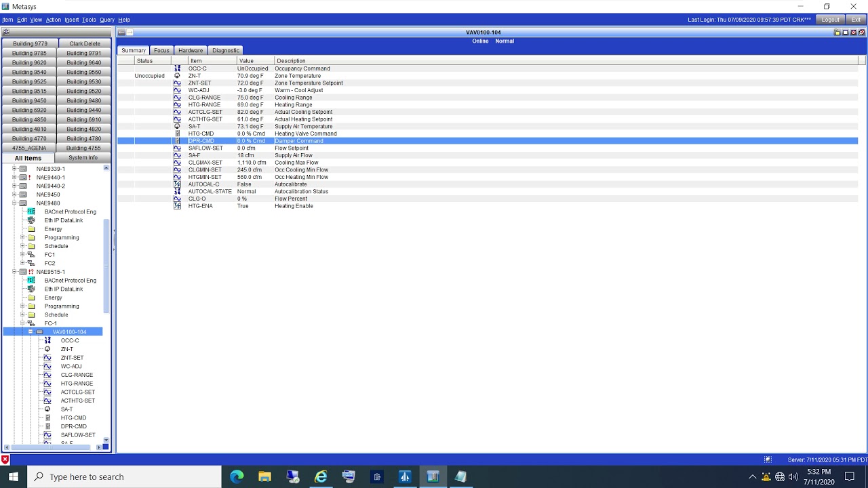Open the Action menu
Screen dimensions: 868x488
pyautogui.click(x=53, y=20)
